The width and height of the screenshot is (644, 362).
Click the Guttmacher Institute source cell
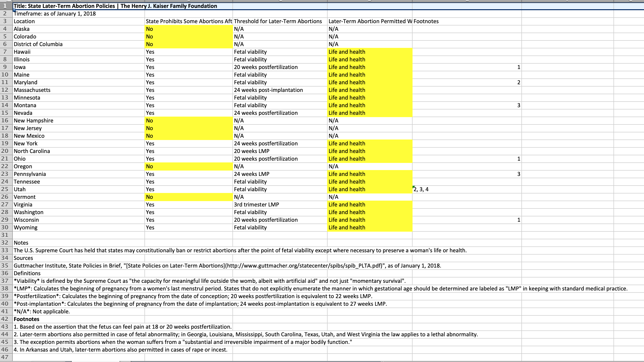(x=227, y=266)
